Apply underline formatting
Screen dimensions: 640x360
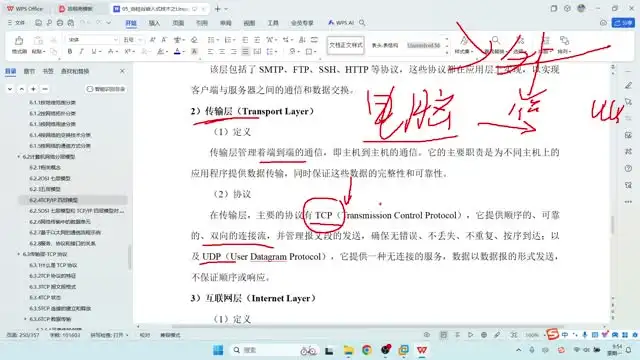click(x=94, y=51)
